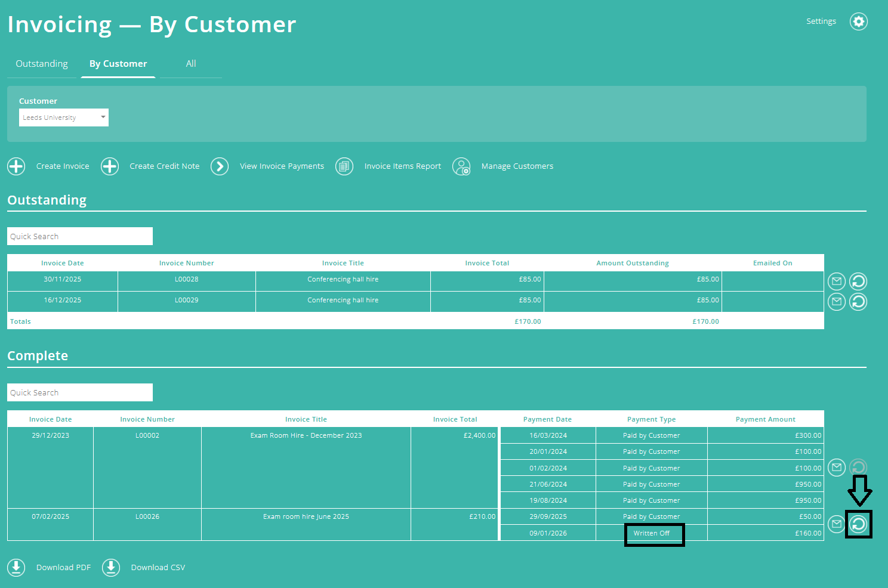
Task: Open the Invoice Items Report icon
Action: (x=344, y=166)
